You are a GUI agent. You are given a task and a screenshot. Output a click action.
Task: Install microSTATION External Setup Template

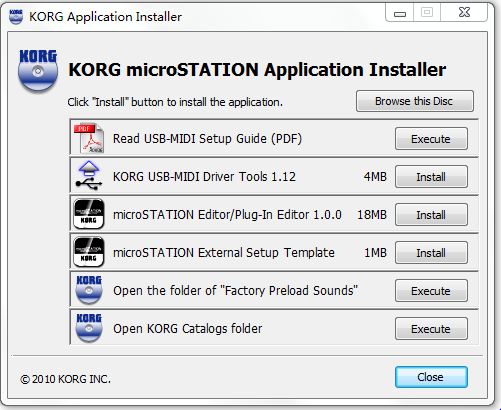pos(431,253)
